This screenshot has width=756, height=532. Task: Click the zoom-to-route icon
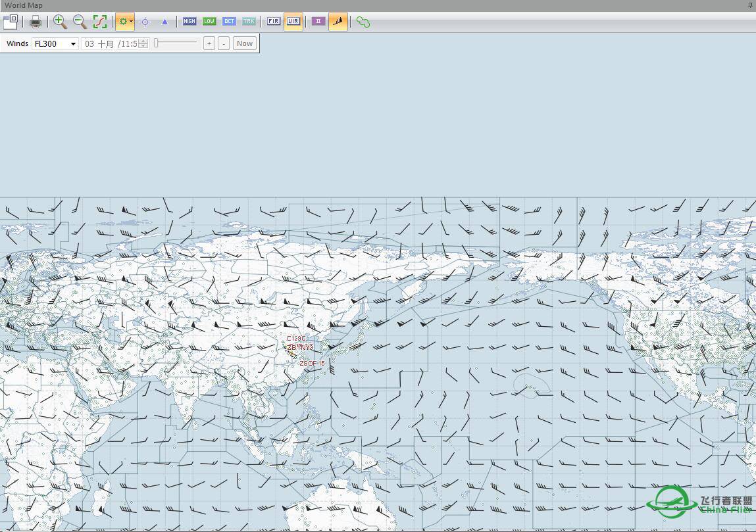coord(99,22)
